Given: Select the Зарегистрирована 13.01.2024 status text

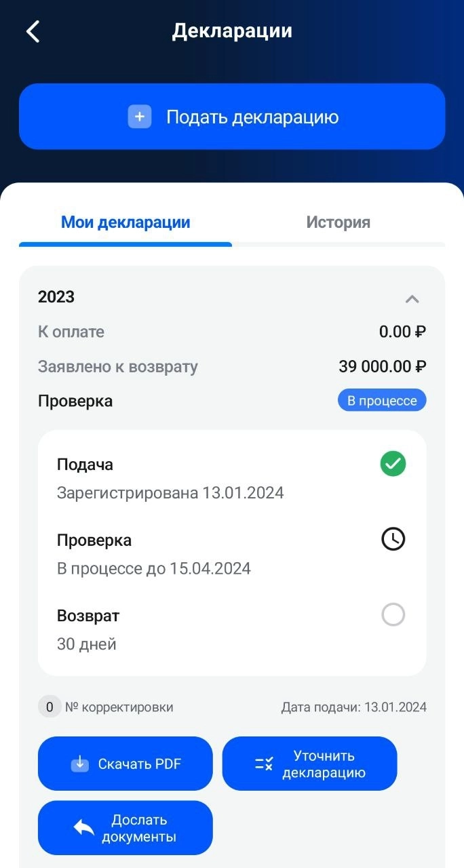Looking at the screenshot, I should tap(170, 492).
